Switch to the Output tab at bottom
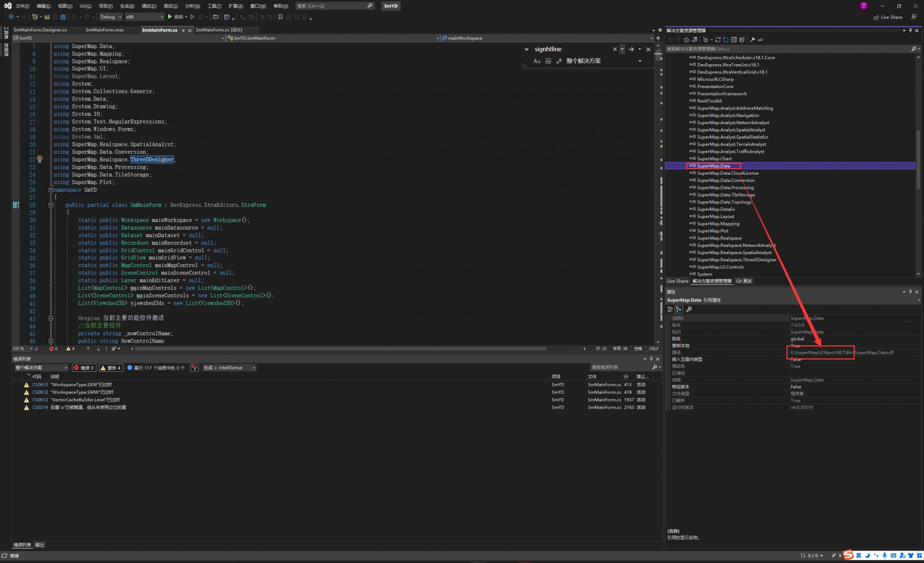 40,545
